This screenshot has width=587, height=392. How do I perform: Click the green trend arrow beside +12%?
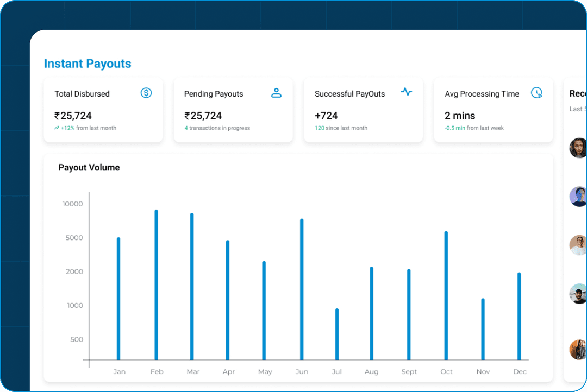coord(57,128)
